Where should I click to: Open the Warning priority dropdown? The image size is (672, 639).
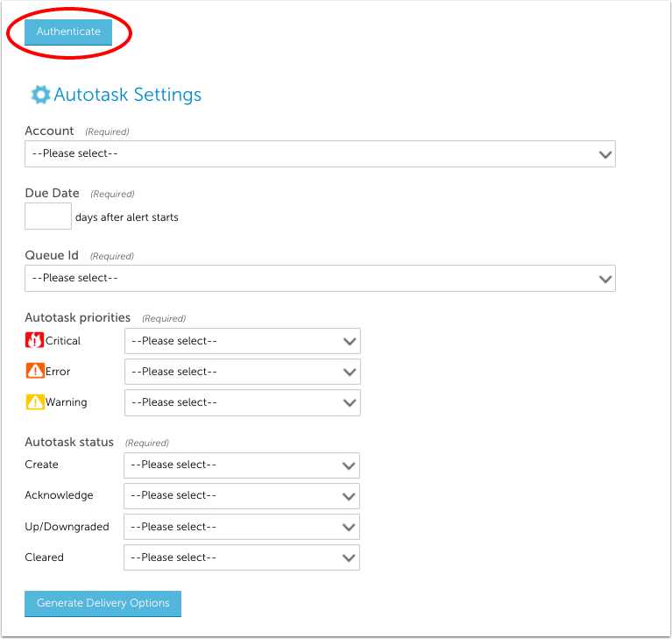click(x=243, y=402)
